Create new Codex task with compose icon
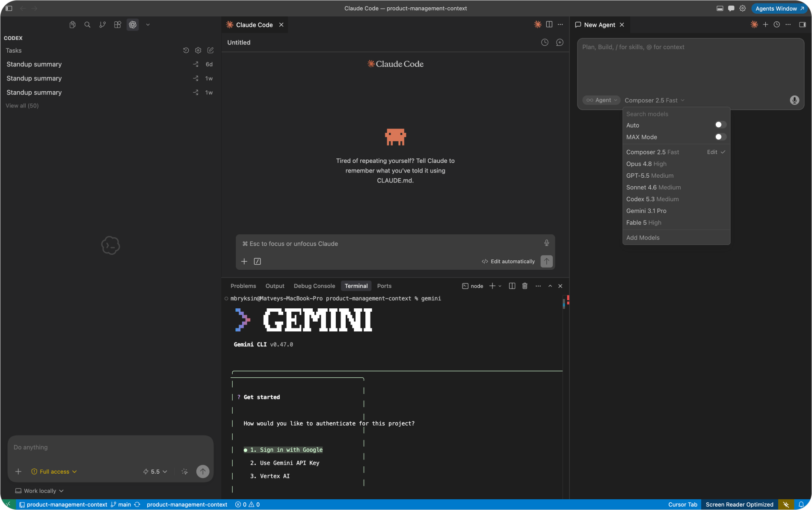Image resolution: width=812 pixels, height=510 pixels. 210,51
